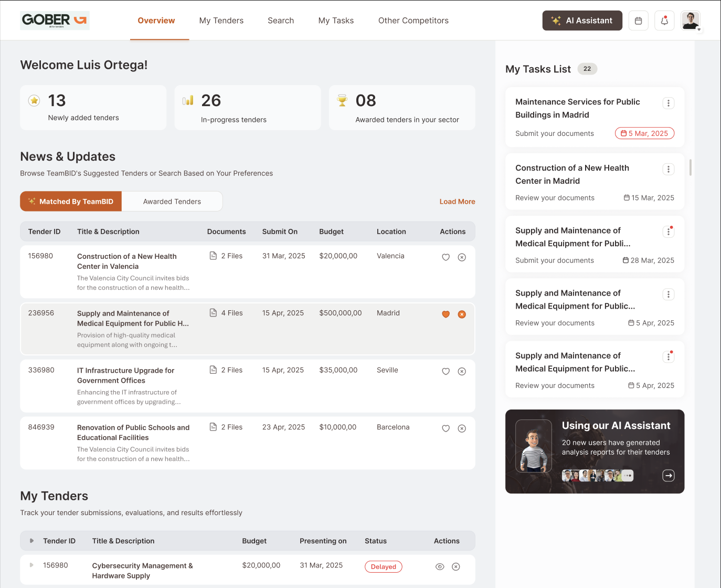This screenshot has width=721, height=588.
Task: Click calendar icon beside 15 Mar, 2025
Action: pos(627,197)
